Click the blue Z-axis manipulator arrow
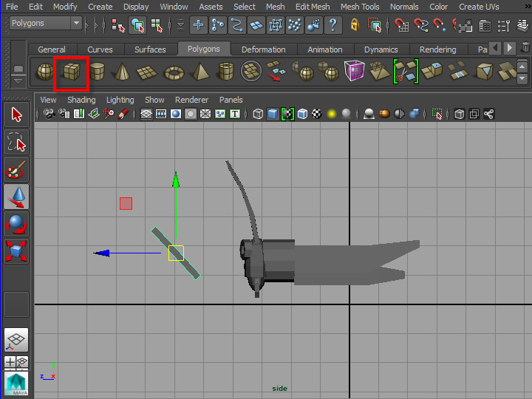 pos(101,253)
